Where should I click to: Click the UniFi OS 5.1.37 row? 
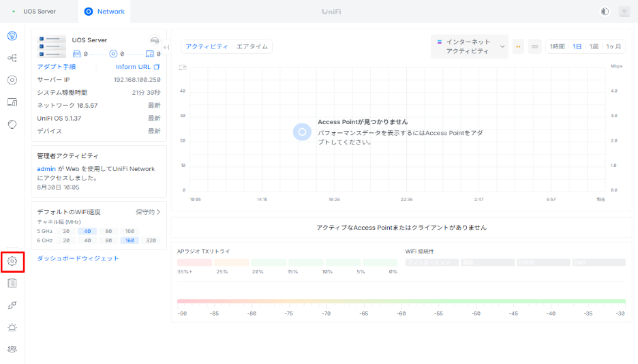(99, 119)
